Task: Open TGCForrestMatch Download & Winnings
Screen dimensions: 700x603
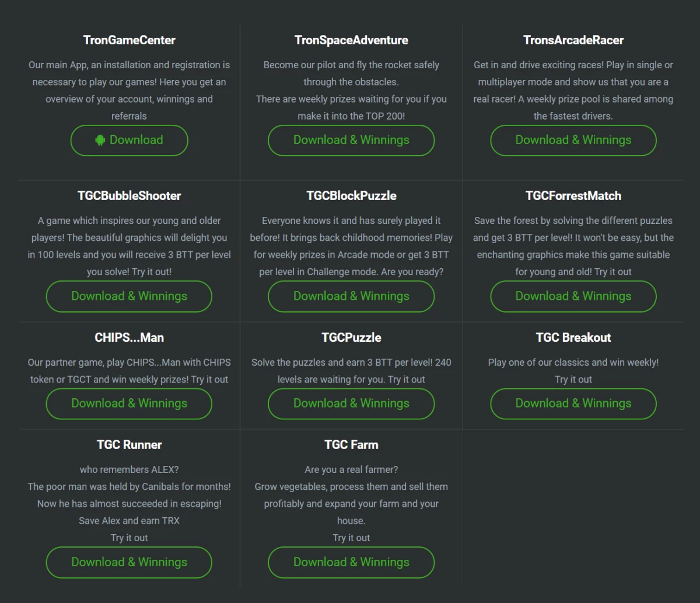Action: pyautogui.click(x=573, y=296)
